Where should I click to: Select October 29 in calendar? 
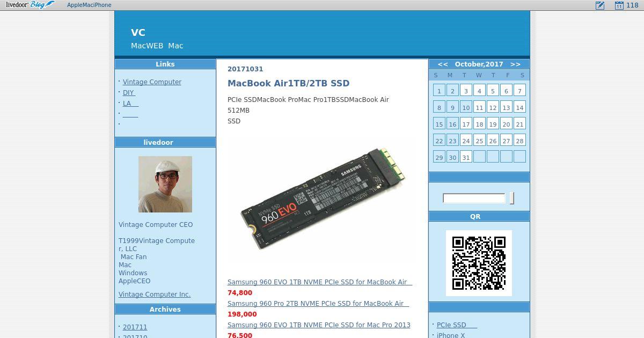click(439, 157)
